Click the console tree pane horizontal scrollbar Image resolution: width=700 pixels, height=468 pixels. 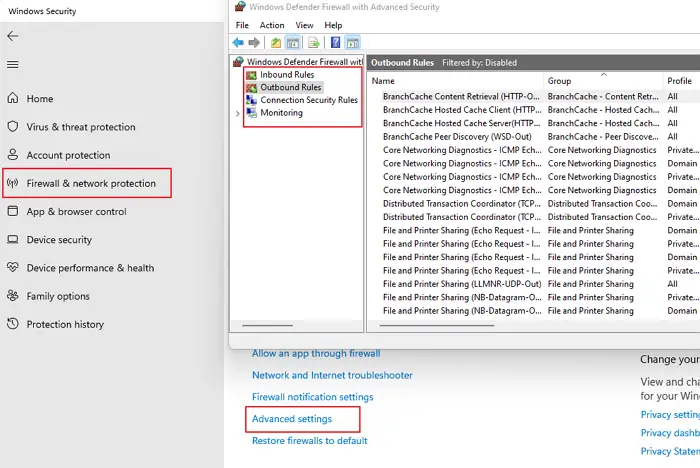[x=268, y=326]
